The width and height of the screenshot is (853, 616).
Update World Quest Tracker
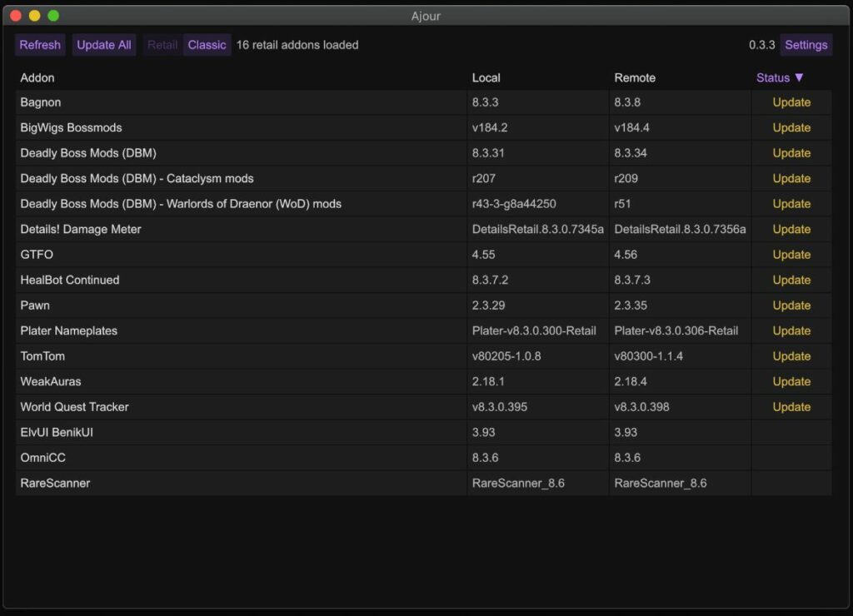coord(791,407)
